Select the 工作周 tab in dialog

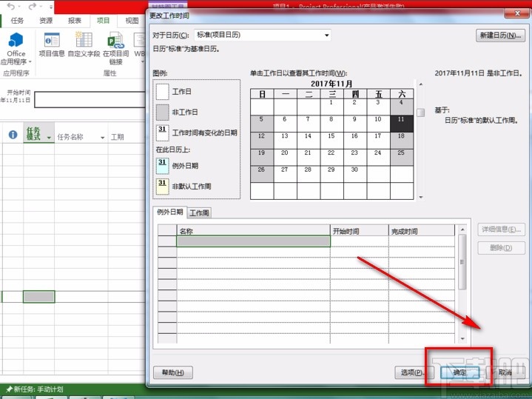(x=199, y=213)
